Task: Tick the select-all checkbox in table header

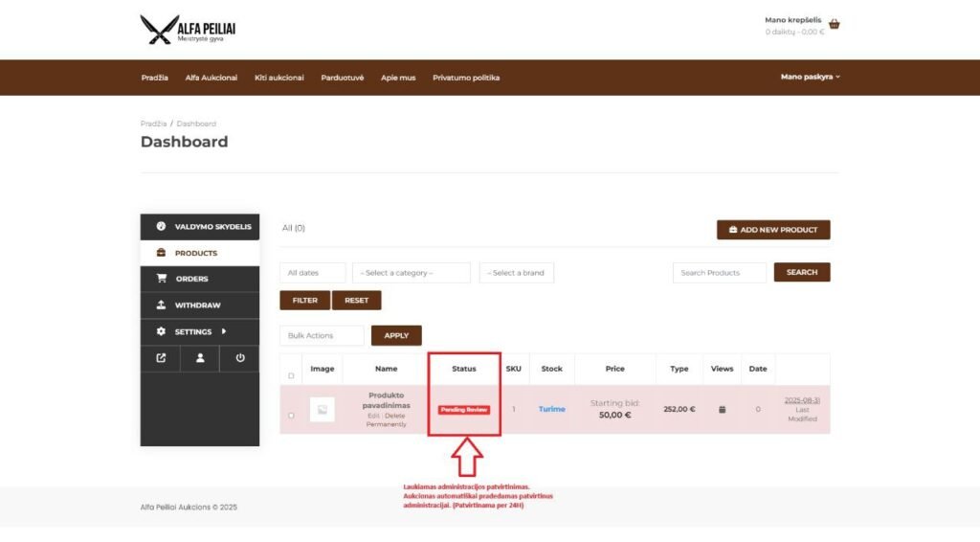Action: [x=292, y=375]
